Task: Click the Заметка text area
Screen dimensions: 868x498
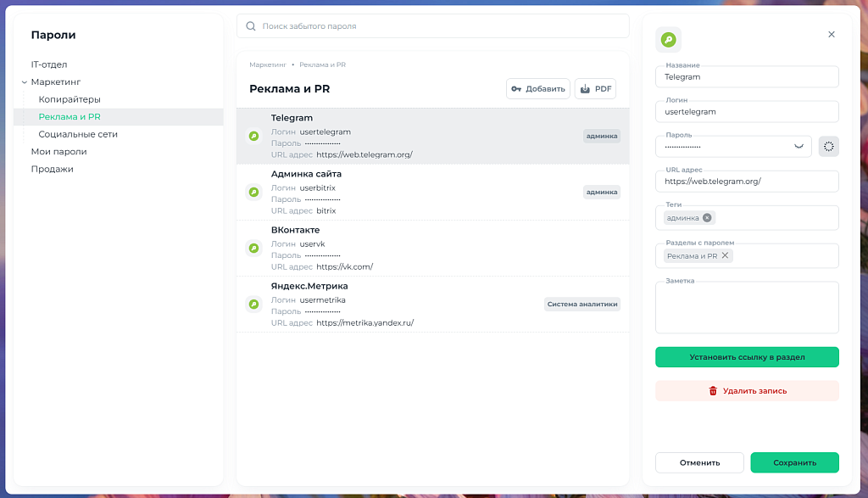Action: (x=747, y=308)
